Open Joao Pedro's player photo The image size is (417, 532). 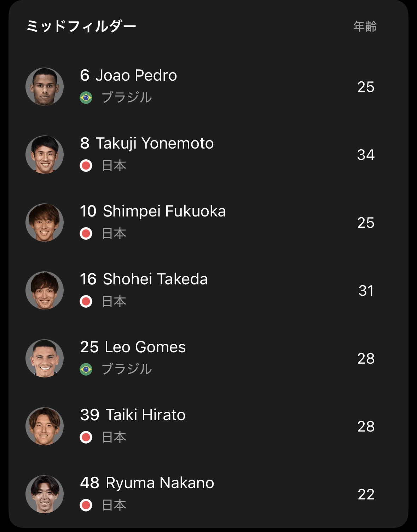(x=45, y=87)
